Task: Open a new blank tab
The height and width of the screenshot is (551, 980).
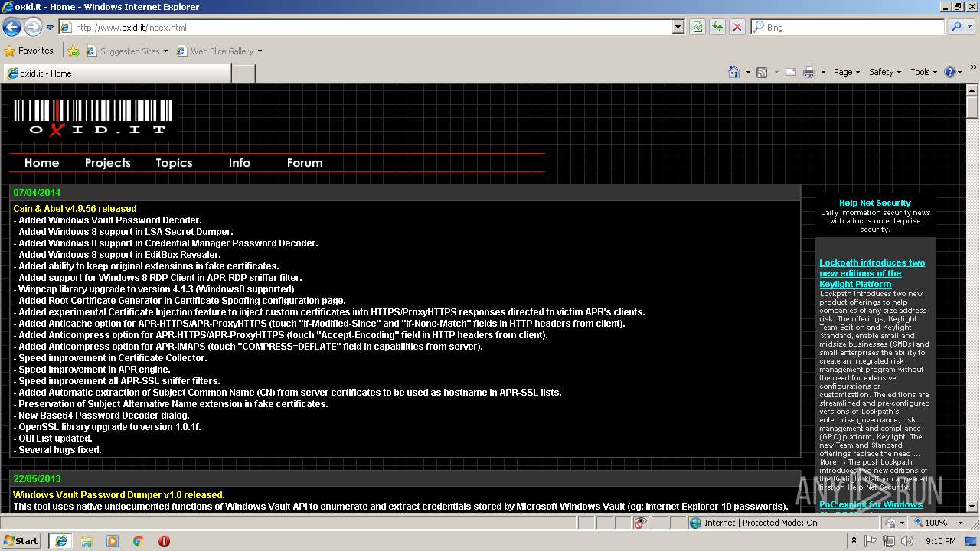Action: point(243,73)
